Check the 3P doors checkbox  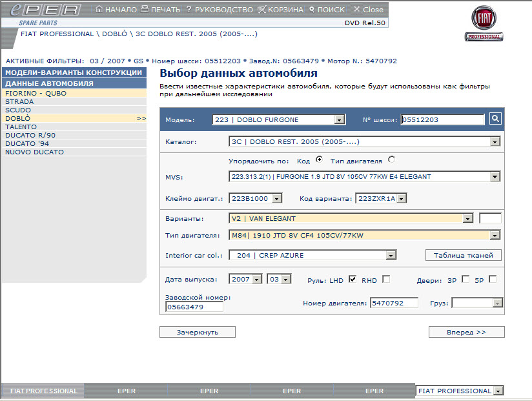click(x=466, y=279)
